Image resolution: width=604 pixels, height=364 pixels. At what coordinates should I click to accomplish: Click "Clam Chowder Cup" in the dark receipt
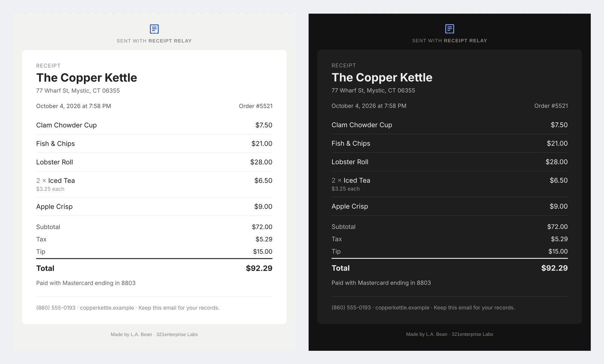(x=362, y=125)
